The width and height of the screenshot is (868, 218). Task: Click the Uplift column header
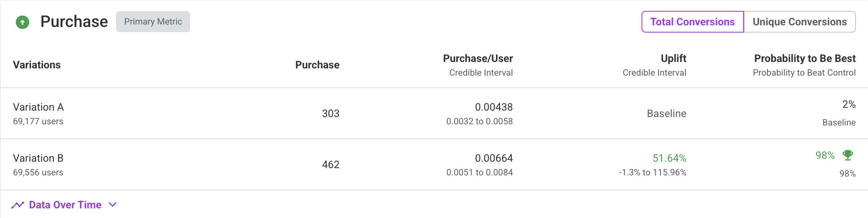pos(673,58)
